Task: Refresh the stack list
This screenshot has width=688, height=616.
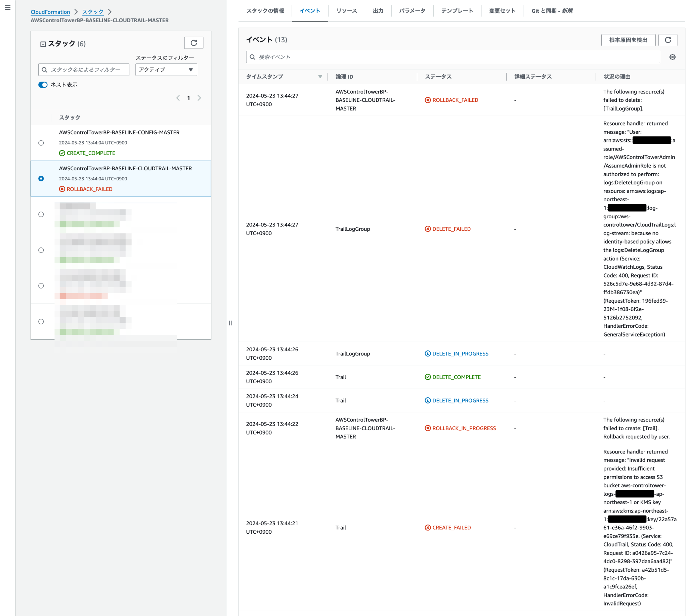Action: [194, 43]
